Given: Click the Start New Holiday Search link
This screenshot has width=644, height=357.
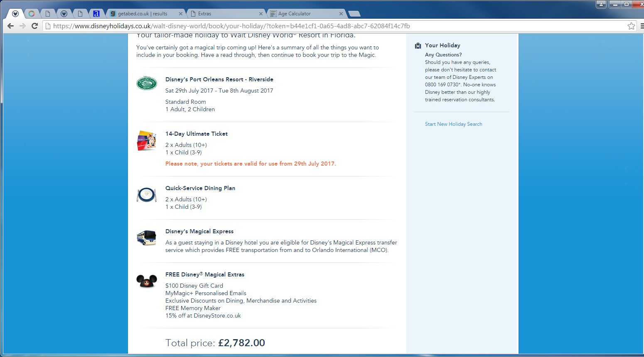Looking at the screenshot, I should point(453,124).
